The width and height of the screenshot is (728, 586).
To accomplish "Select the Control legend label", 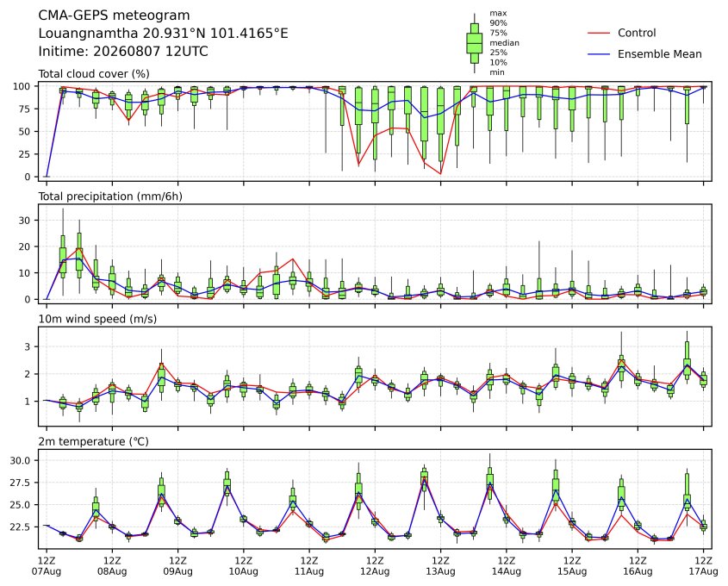I will [637, 33].
